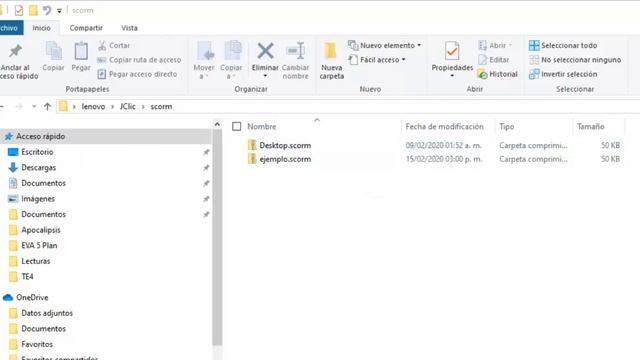
Task: Click Seleccionar todo
Action: click(x=563, y=45)
